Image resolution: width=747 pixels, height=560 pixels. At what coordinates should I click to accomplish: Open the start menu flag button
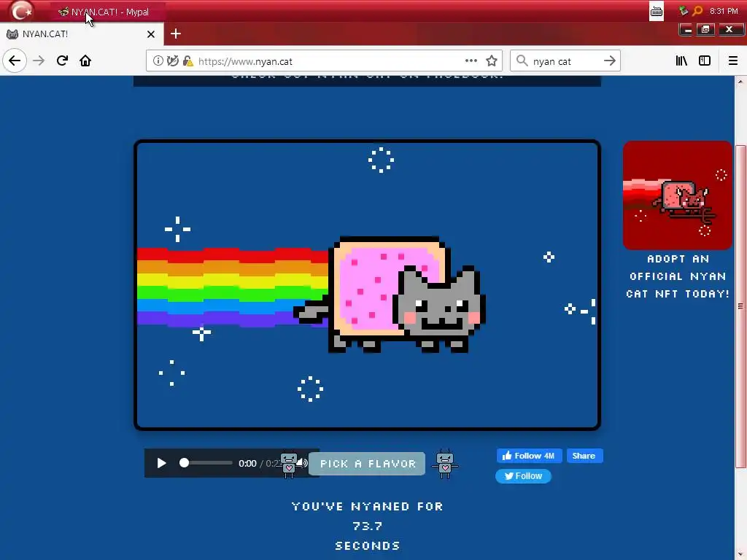[x=21, y=10]
